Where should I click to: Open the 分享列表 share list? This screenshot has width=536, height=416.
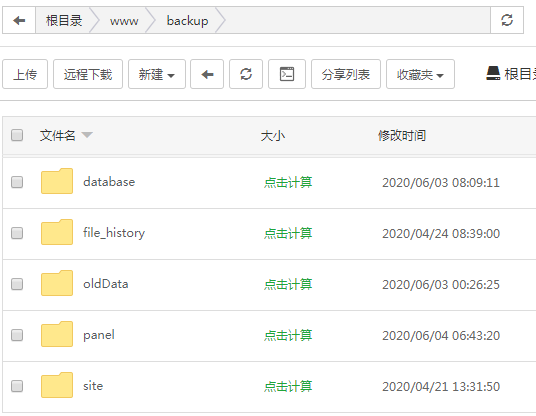pyautogui.click(x=346, y=74)
